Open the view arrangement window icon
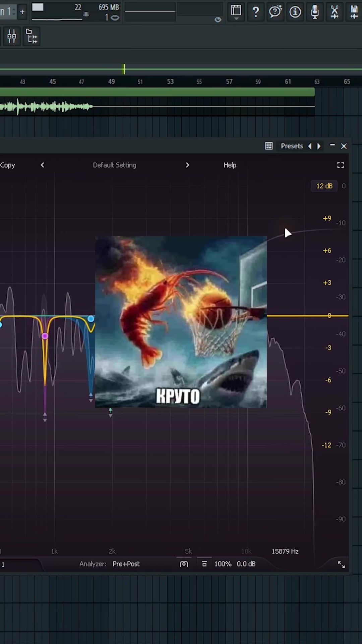This screenshot has width=362, height=644. pyautogui.click(x=236, y=12)
